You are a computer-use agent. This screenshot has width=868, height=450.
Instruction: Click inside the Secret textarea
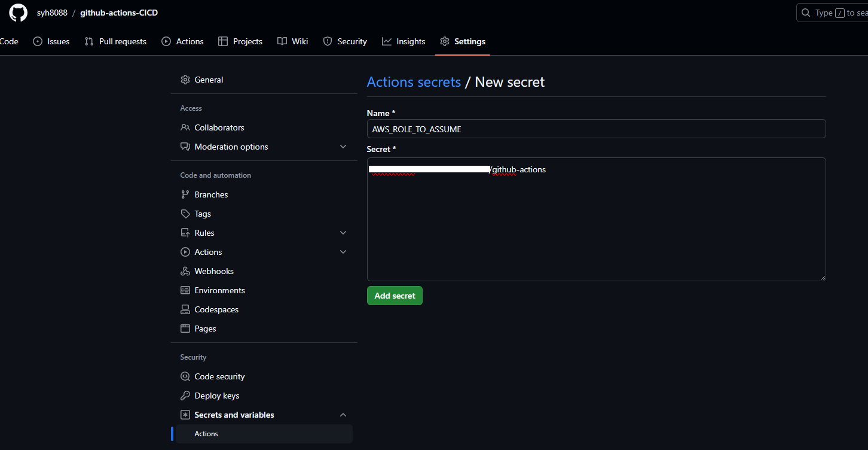(596, 219)
